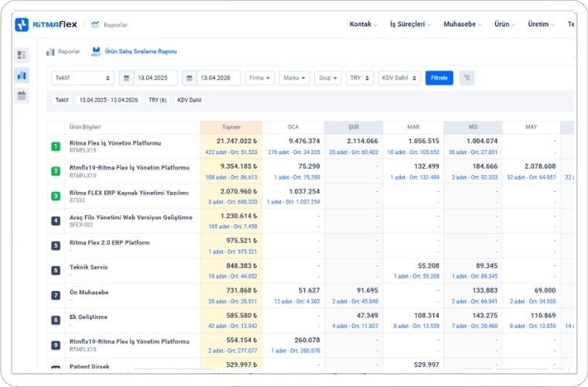Click the end date calendar icon
588x387 pixels.
190,78
